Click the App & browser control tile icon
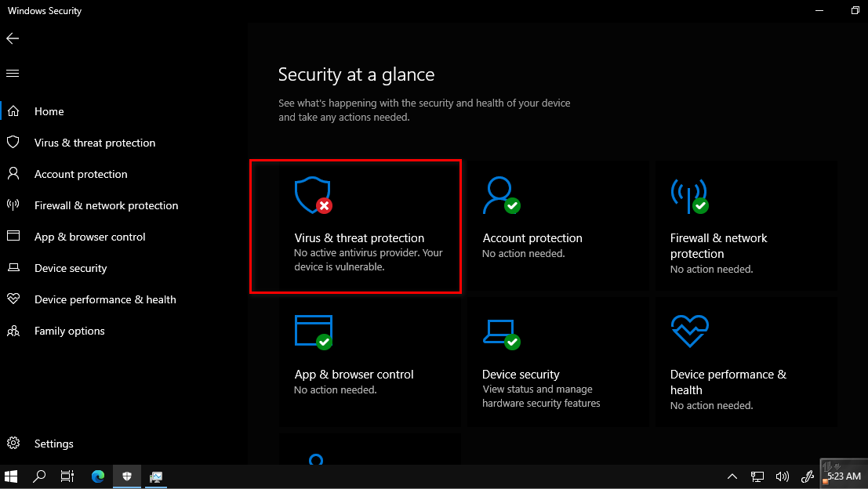The image size is (868, 489). [x=314, y=332]
